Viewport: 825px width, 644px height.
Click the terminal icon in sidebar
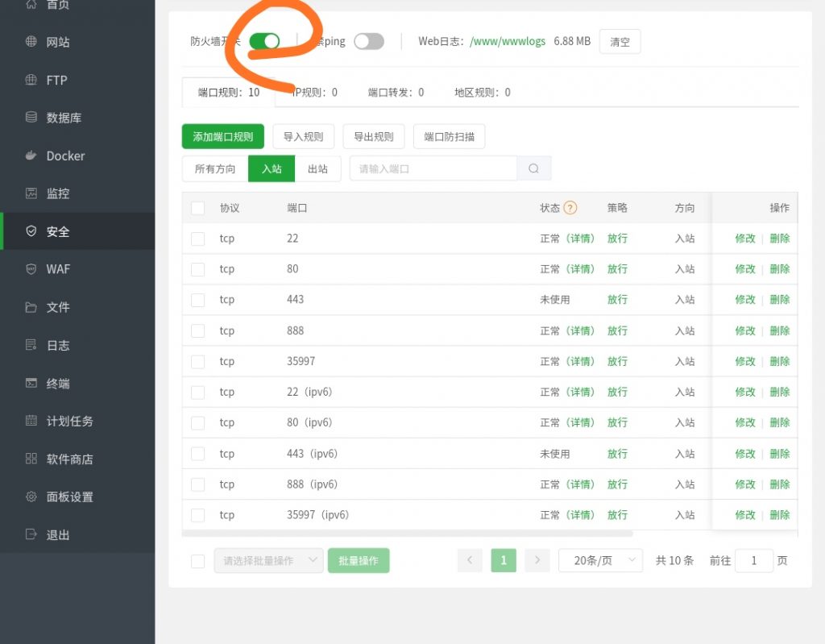click(x=31, y=383)
